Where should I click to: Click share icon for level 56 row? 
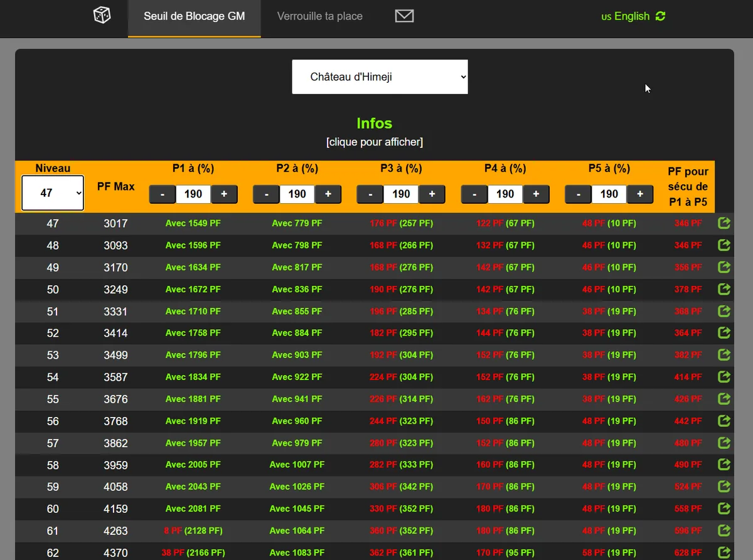724,421
